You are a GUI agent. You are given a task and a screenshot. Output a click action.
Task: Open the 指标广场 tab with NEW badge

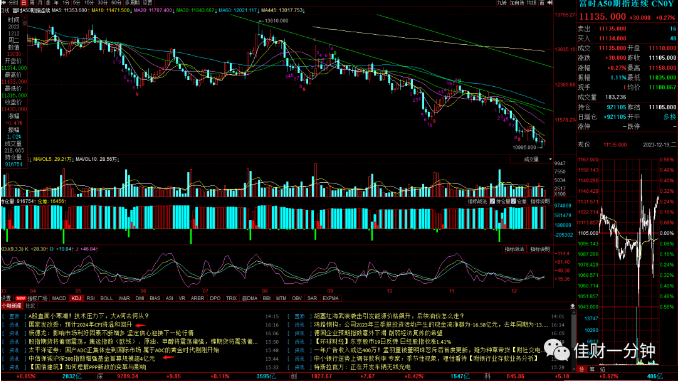[32, 298]
